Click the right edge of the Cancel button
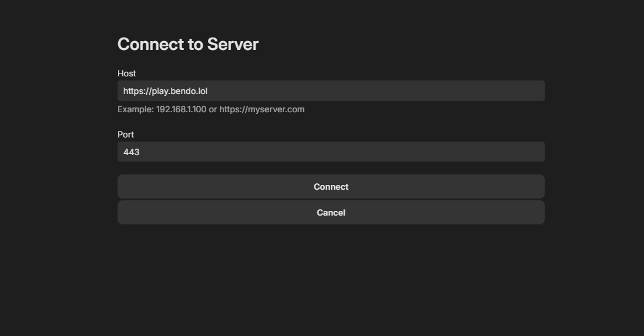Viewport: 644px width, 336px height. click(x=536, y=213)
